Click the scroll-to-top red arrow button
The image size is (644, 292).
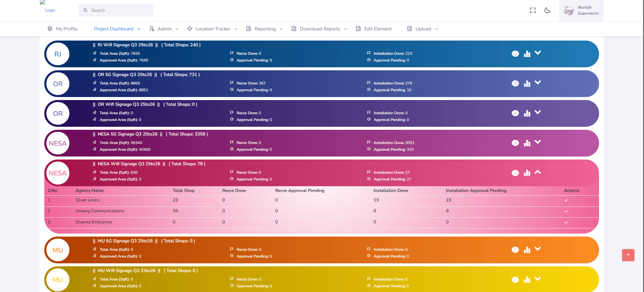(628, 255)
